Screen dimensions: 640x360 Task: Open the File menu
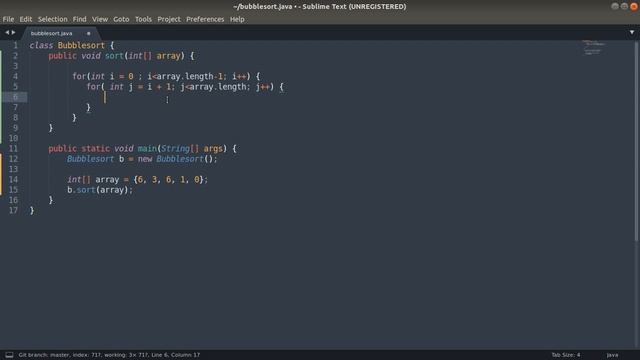[x=8, y=19]
